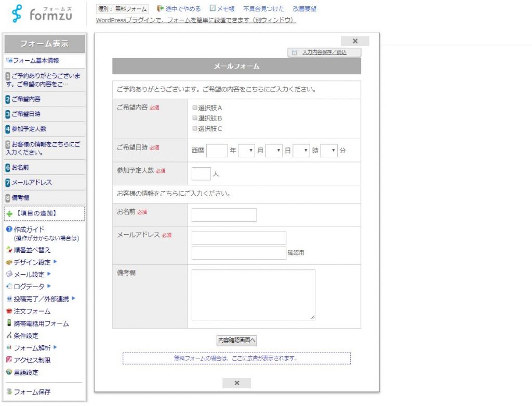
Task: Click the formzu logo icon
Action: pos(18,13)
